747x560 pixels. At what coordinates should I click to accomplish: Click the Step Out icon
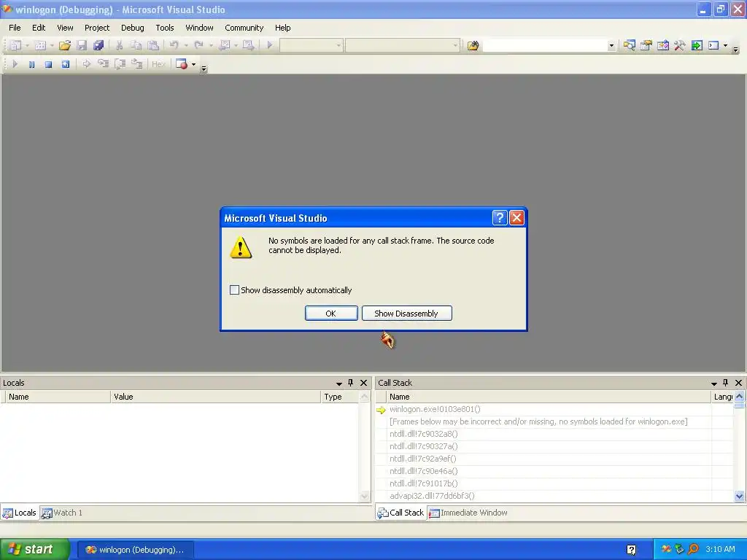pos(137,64)
